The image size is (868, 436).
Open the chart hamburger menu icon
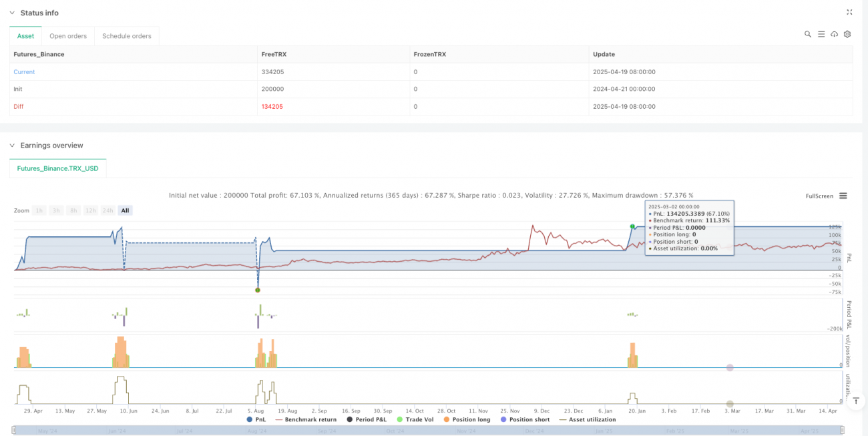843,196
